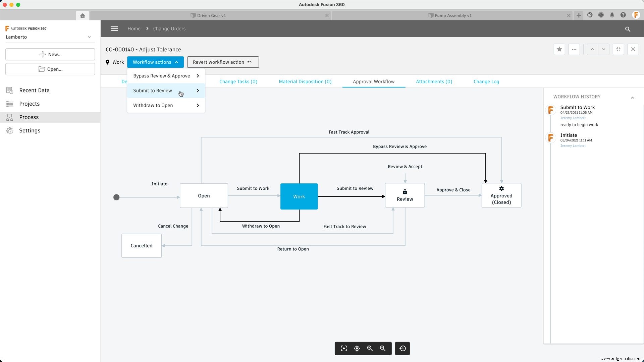Go to next item with the down chevron
Image resolution: width=644 pixels, height=362 pixels.
point(604,49)
